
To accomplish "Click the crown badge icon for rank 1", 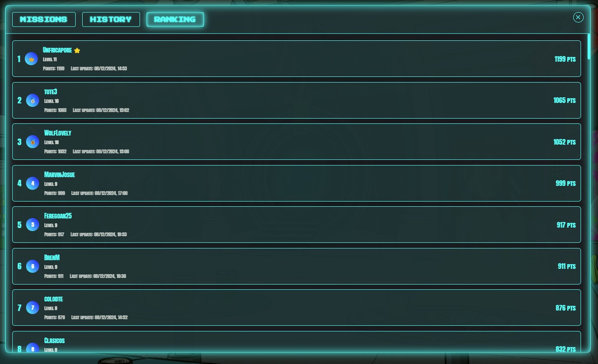I will (x=31, y=59).
